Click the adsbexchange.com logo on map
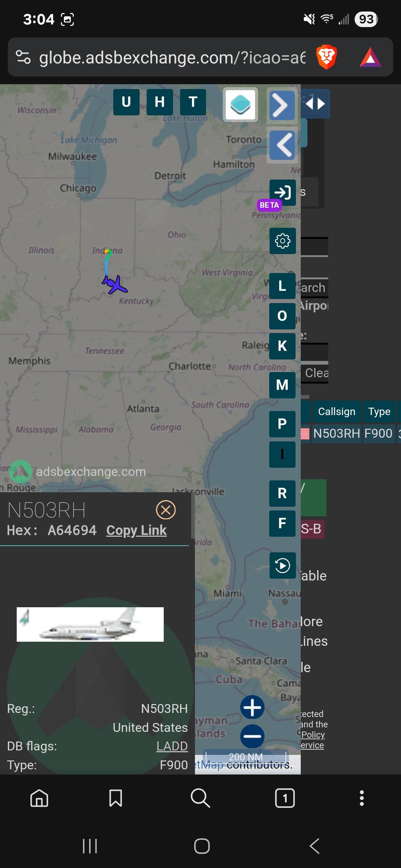This screenshot has height=868, width=401. coord(77,471)
